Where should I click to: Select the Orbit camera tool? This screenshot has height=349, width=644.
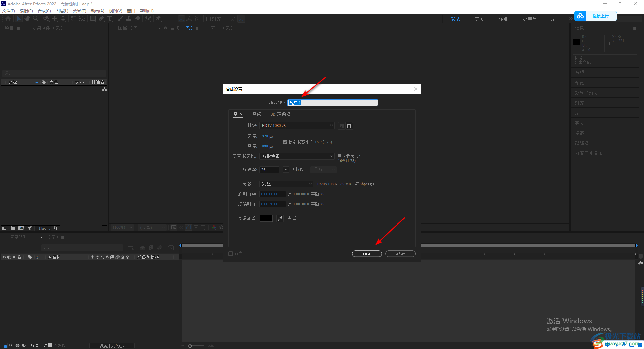[x=46, y=19]
